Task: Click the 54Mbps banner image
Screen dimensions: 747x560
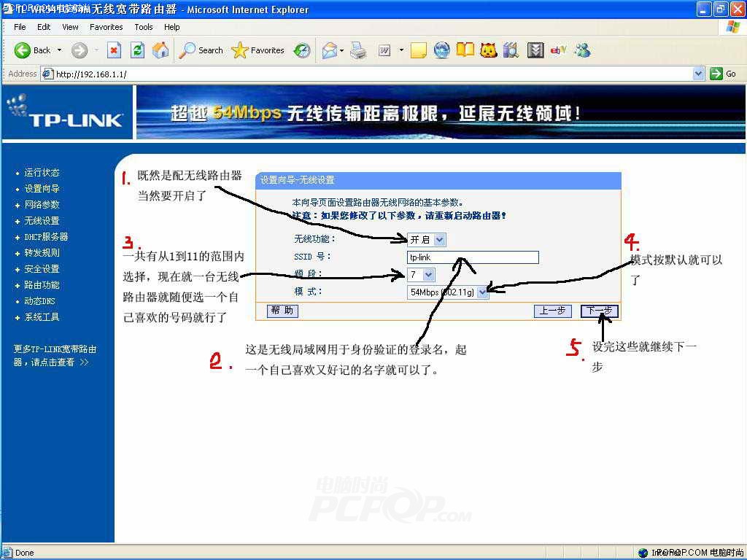Action: (441, 112)
